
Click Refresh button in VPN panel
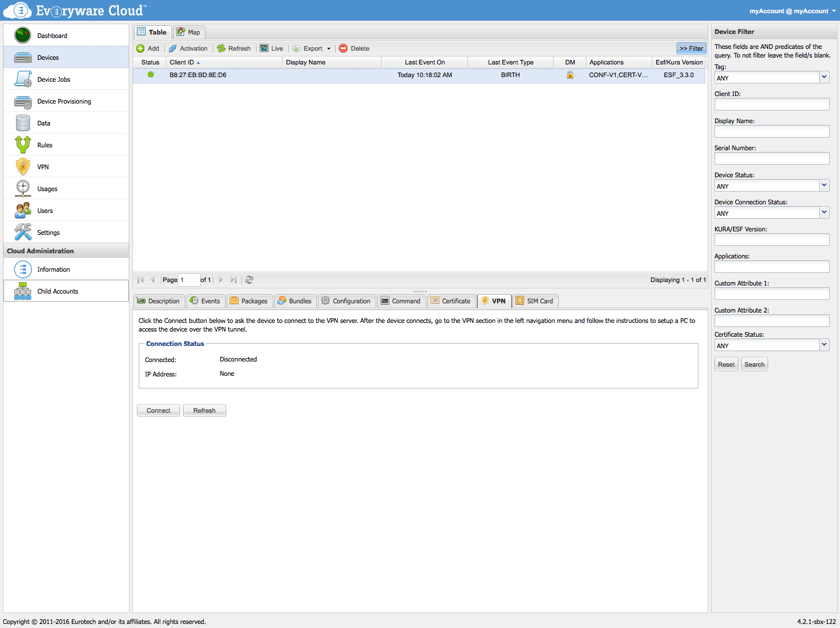[x=204, y=410]
